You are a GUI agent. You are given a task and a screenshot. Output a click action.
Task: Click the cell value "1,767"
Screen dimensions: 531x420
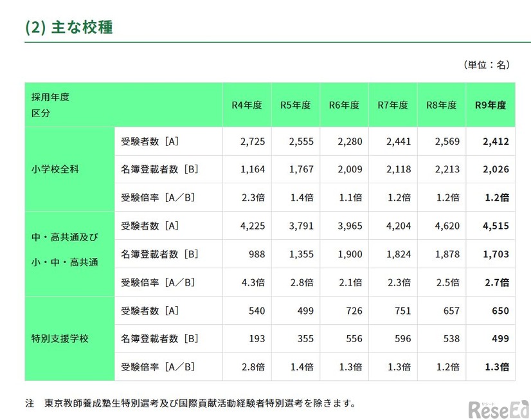coord(301,169)
